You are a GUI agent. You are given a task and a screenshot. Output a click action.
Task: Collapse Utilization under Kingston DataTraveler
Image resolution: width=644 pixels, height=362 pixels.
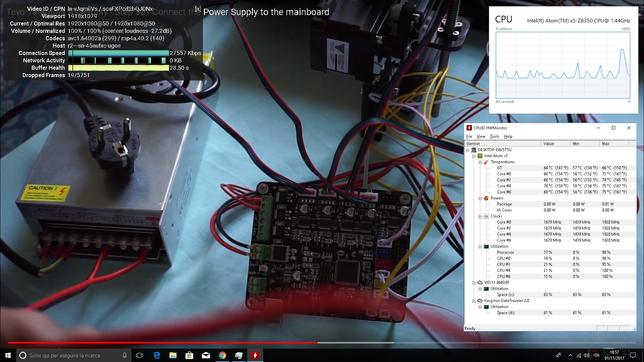(x=480, y=307)
